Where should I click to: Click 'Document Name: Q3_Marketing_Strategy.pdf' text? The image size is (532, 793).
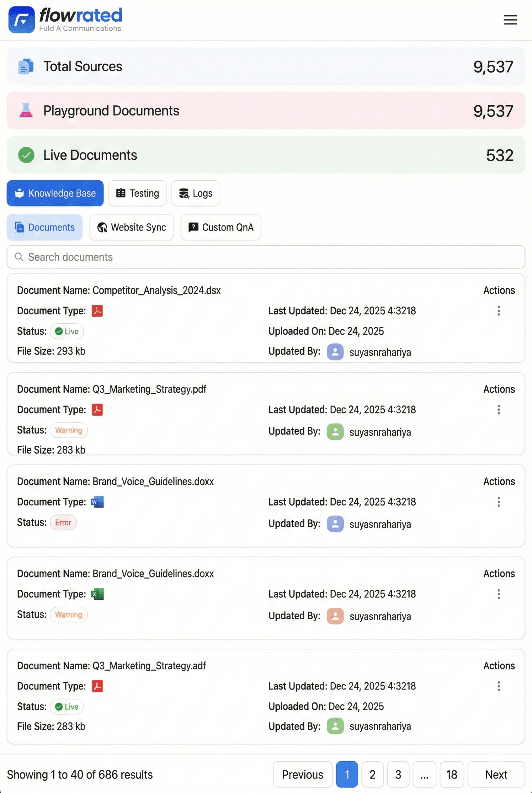pyautogui.click(x=112, y=389)
